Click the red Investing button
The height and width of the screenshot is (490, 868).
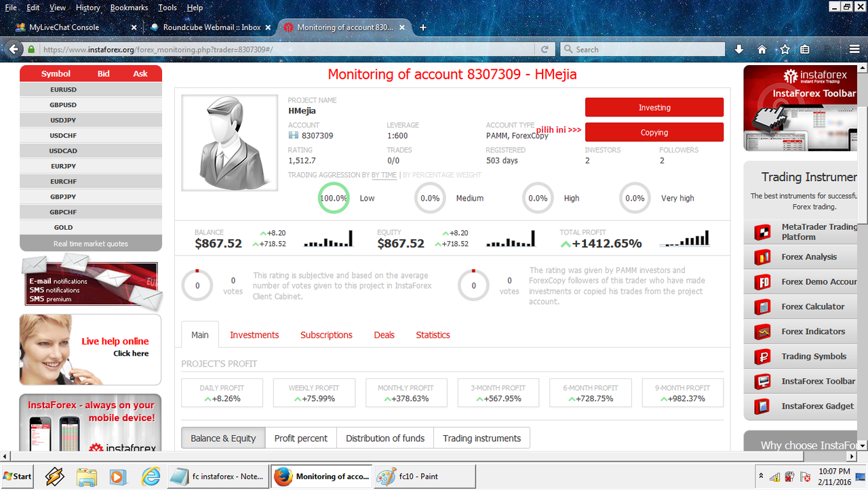point(654,107)
